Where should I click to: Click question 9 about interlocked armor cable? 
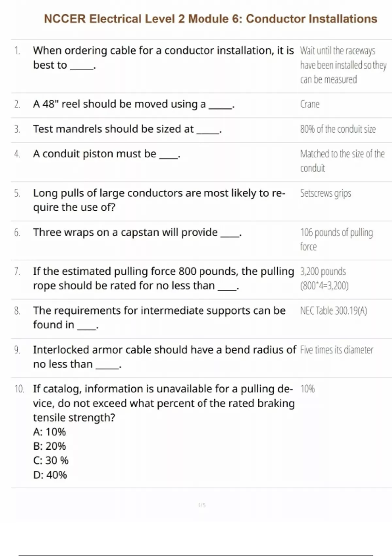point(163,357)
